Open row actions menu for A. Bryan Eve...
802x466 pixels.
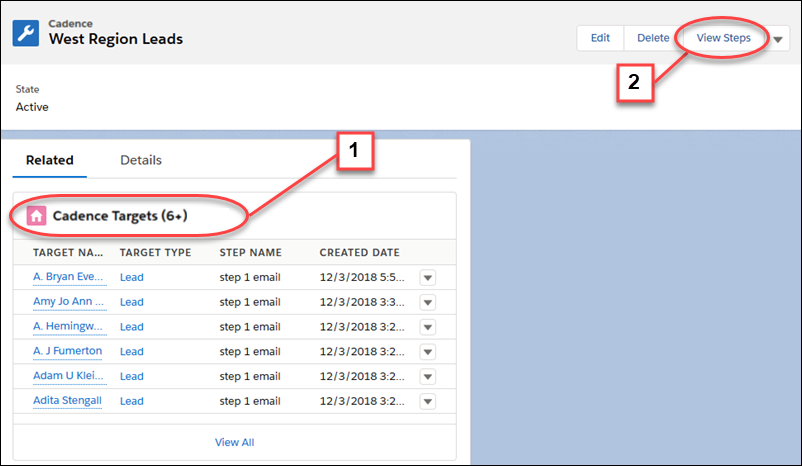pos(428,278)
